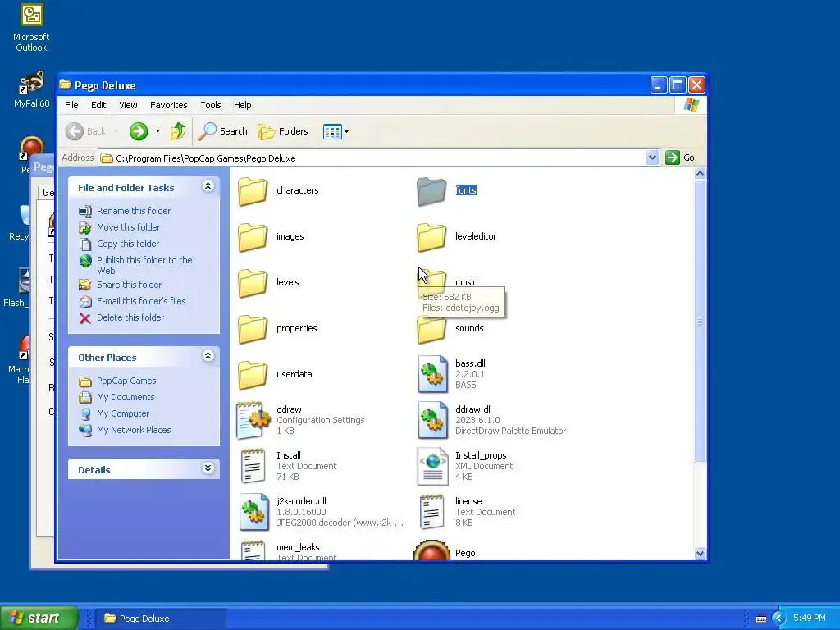Select the ddraw.dll file icon
Viewport: 840px width, 630px height.
coord(432,420)
